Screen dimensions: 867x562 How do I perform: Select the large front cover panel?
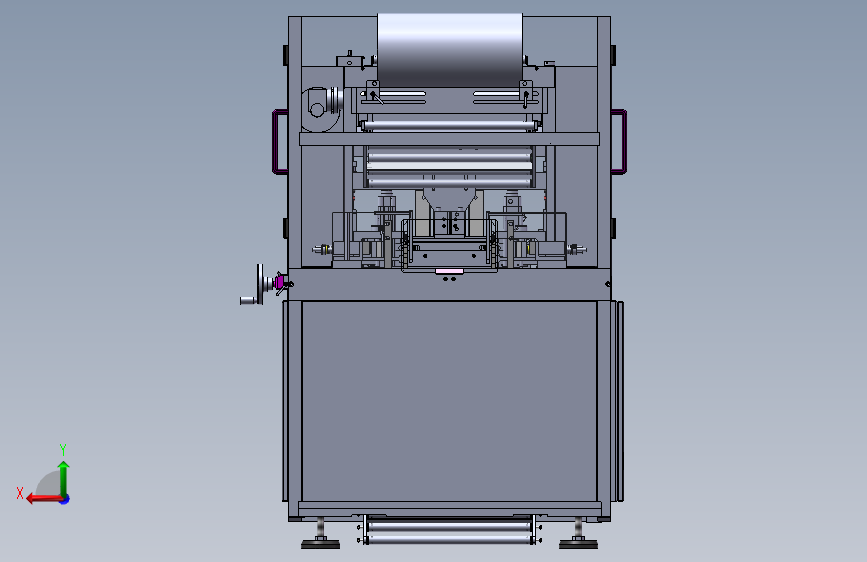tap(449, 401)
